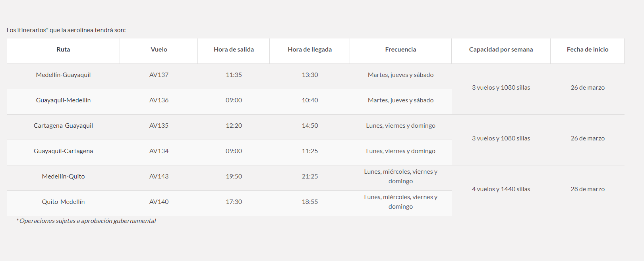Click the 4 vuelos y 1440 sillas cell
The width and height of the screenshot is (644, 261).
(x=501, y=189)
